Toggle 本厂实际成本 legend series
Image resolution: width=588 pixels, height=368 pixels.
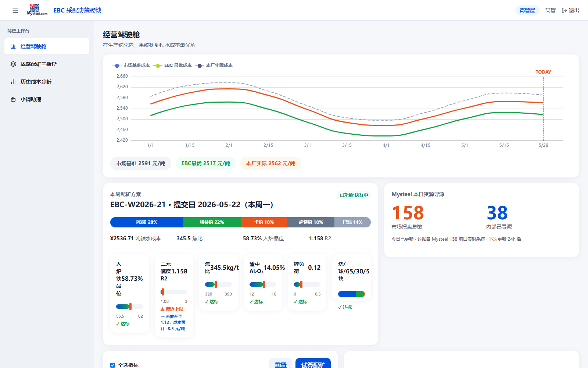214,66
